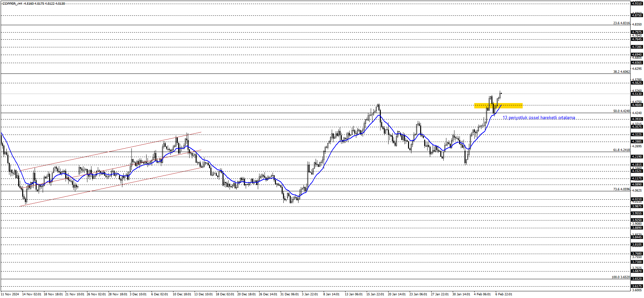Click the 4.5625 price level tag
Image resolution: width=644 pixels, height=298 pixels.
point(637,83)
